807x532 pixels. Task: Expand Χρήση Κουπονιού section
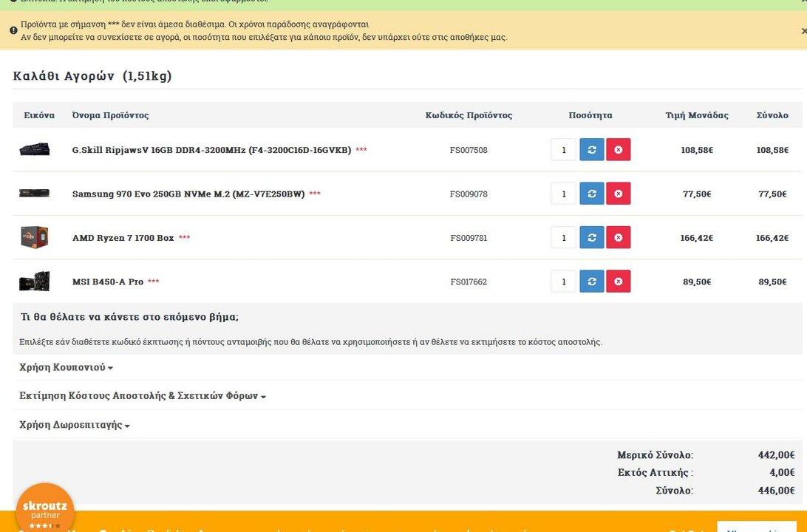(66, 367)
